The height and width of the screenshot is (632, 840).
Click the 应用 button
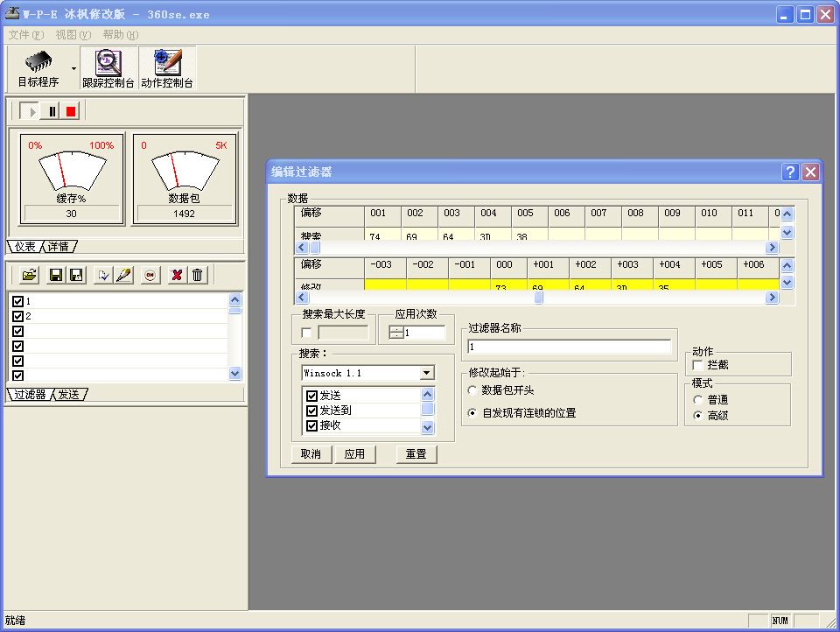[x=354, y=454]
